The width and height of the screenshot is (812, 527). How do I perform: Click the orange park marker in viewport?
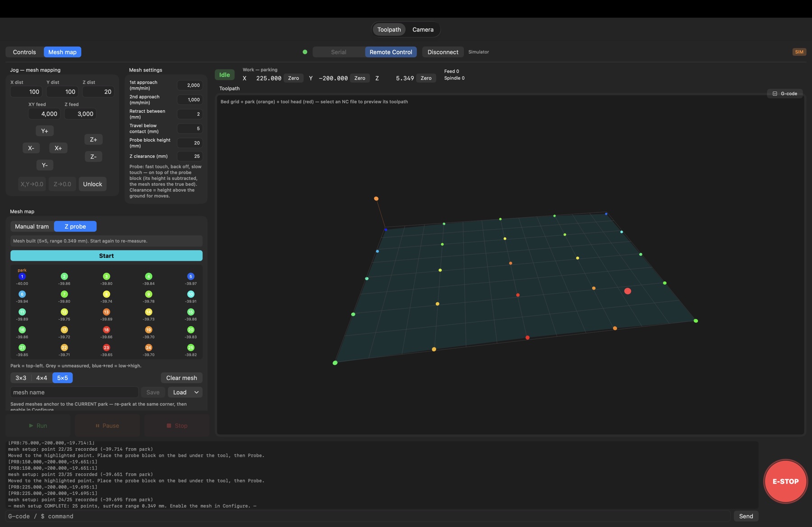pos(376,198)
